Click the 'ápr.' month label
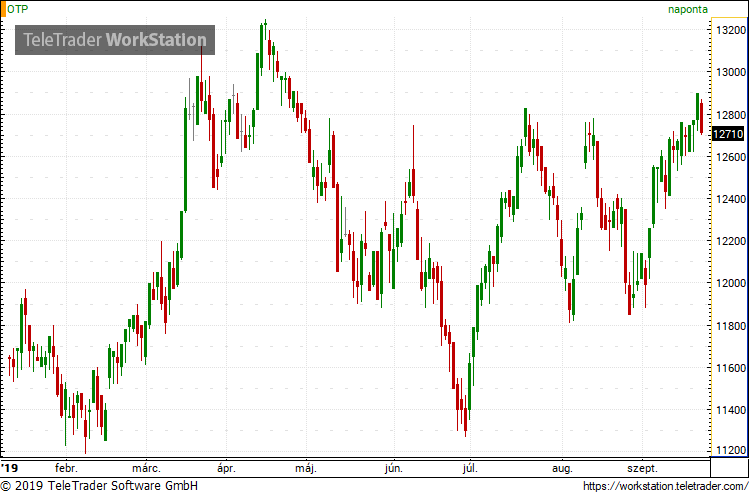The height and width of the screenshot is (494, 749). (x=226, y=468)
